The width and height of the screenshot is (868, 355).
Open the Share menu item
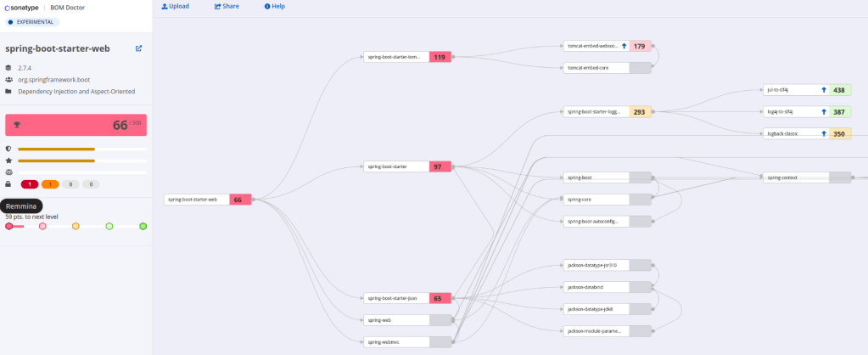point(227,6)
